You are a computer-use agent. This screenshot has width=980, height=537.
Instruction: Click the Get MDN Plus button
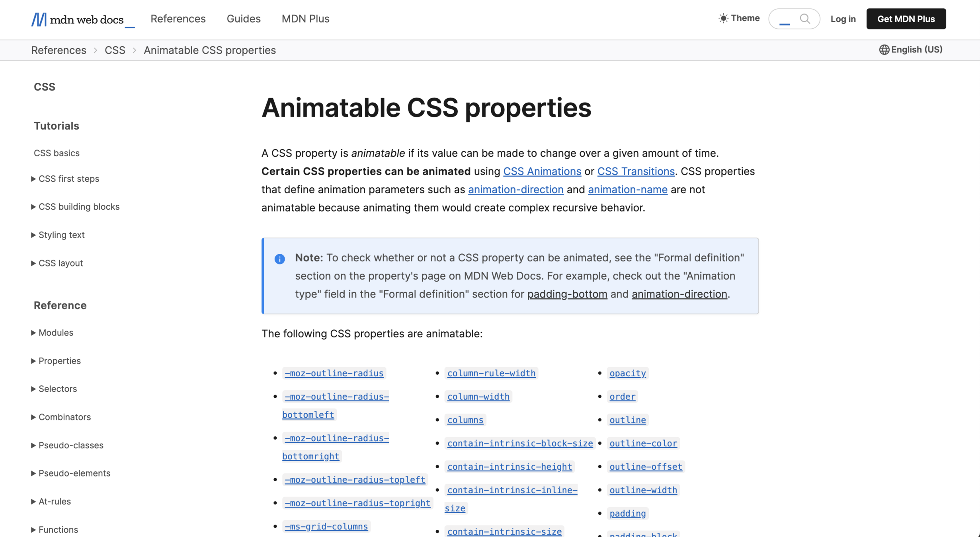[906, 19]
